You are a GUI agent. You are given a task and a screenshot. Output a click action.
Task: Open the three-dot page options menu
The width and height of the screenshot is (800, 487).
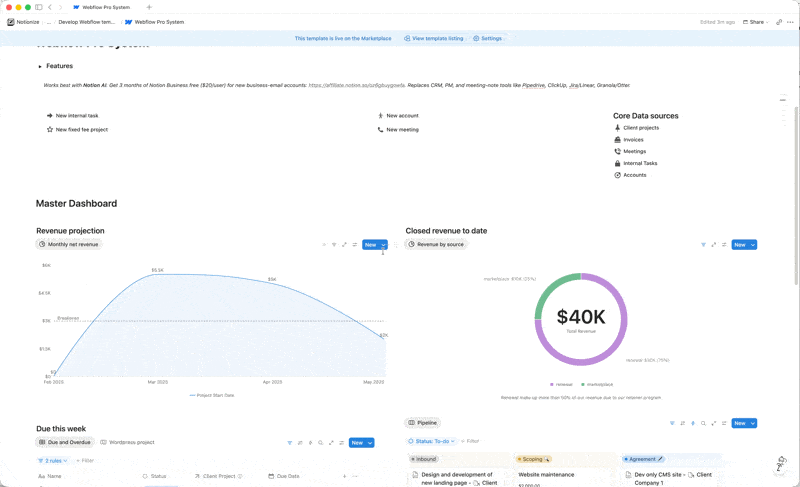(790, 22)
